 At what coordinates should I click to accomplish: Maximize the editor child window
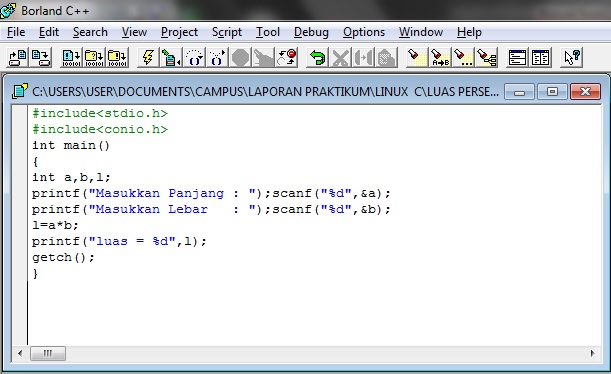point(552,92)
